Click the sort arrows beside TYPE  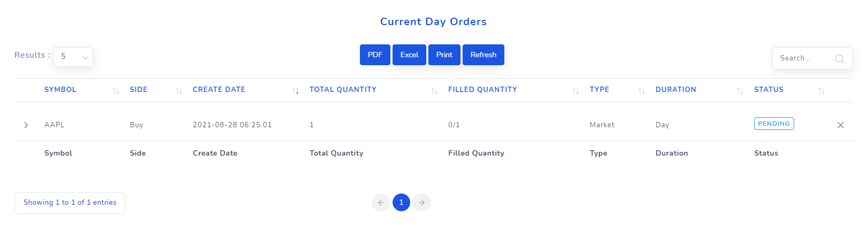pyautogui.click(x=642, y=91)
